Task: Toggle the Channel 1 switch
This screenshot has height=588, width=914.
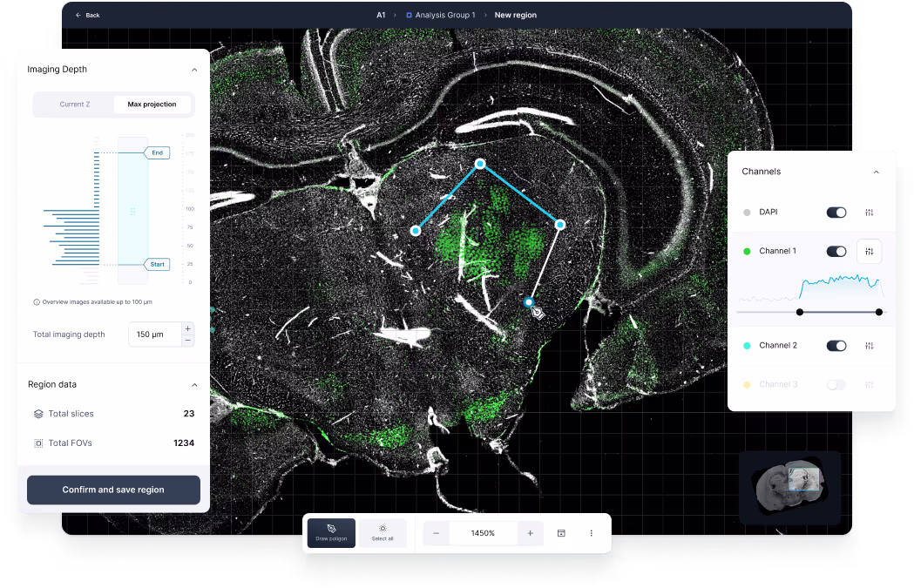Action: tap(836, 252)
